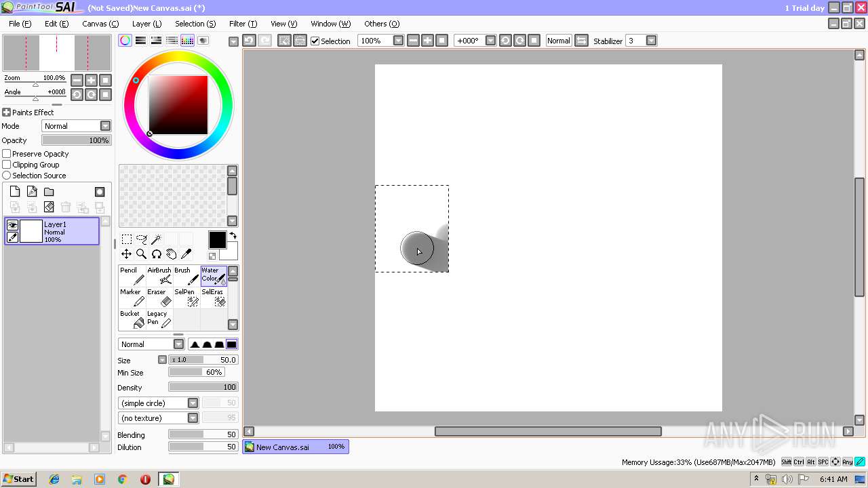Open the Layer menu

click(x=146, y=24)
